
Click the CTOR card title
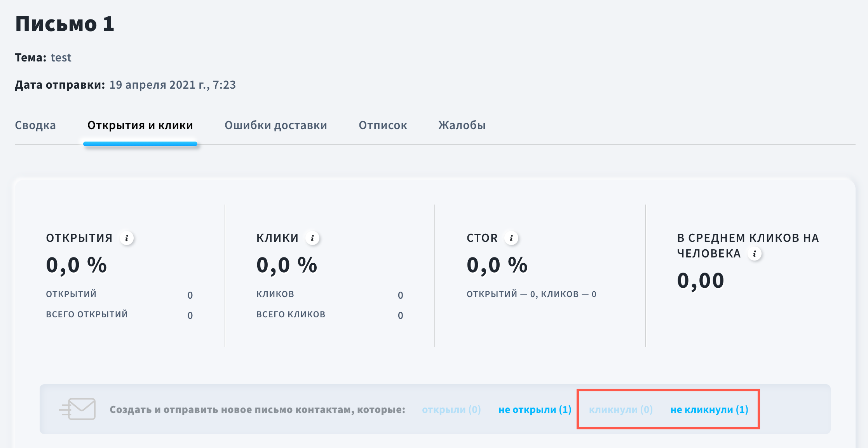(x=482, y=238)
